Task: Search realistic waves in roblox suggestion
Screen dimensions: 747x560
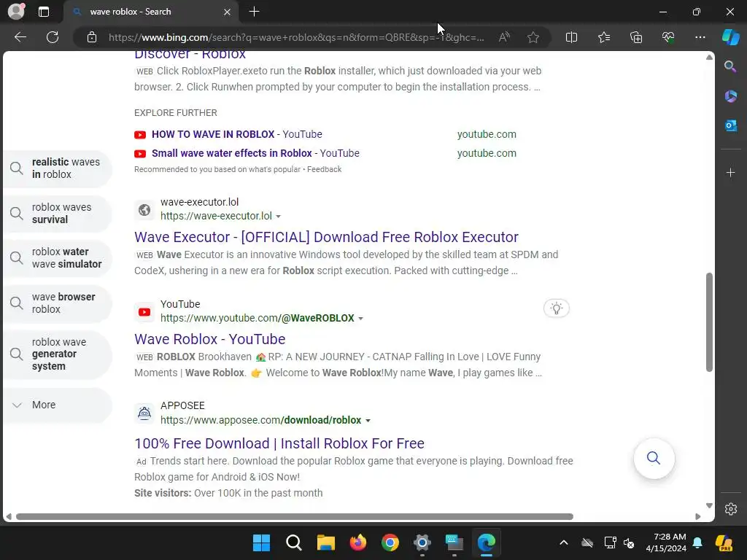Action: (58, 168)
